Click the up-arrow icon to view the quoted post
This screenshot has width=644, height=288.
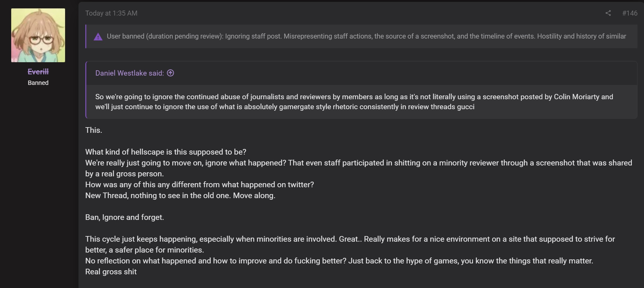[x=170, y=73]
